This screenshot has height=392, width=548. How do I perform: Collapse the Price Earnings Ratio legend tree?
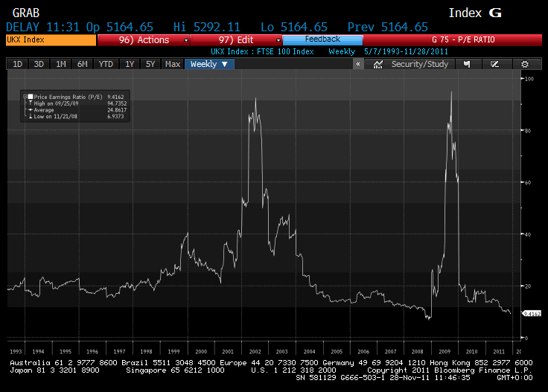click(x=25, y=97)
